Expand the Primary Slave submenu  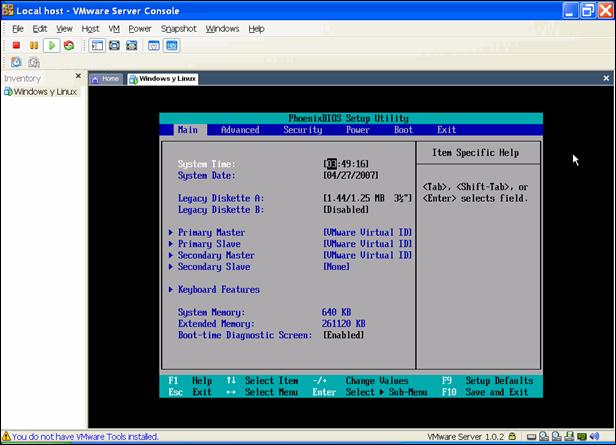point(209,244)
